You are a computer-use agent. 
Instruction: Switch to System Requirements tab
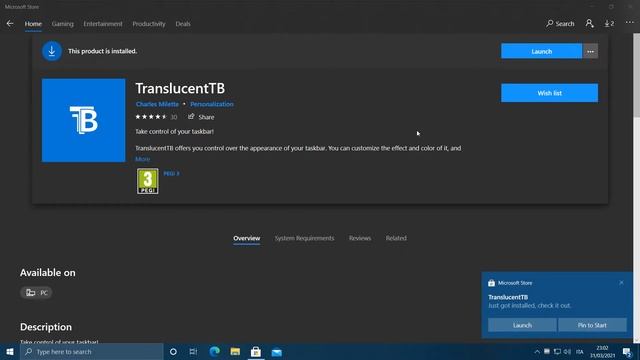click(x=304, y=238)
